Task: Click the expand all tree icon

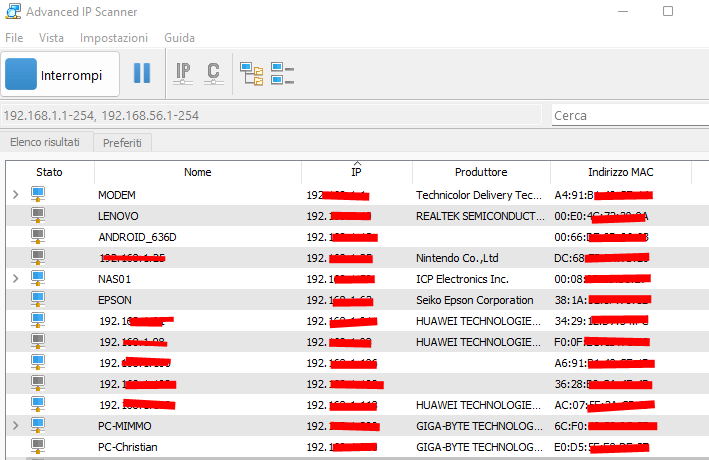Action: 251,74
